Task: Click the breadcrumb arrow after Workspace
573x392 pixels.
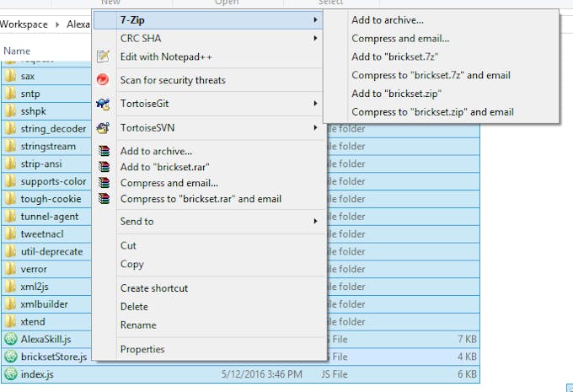Action: (x=57, y=24)
